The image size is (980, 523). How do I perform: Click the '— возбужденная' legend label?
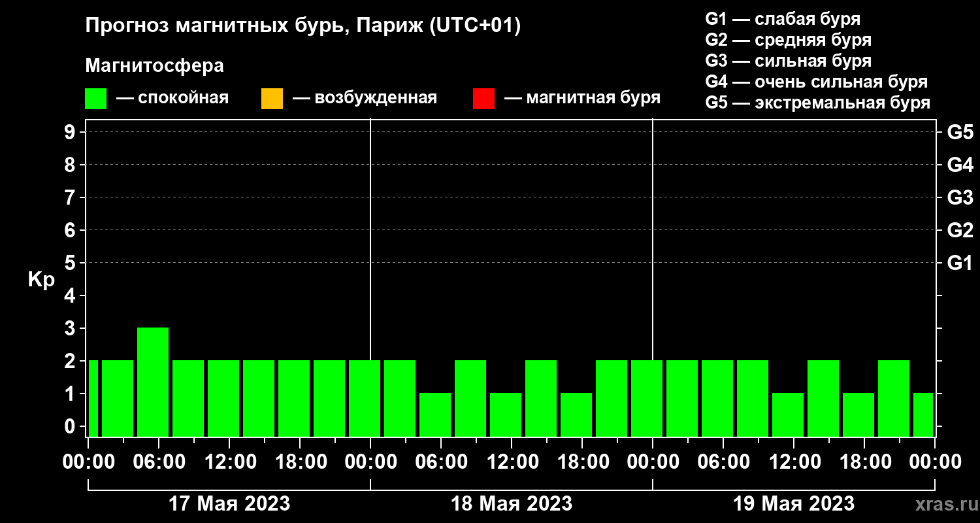point(365,98)
